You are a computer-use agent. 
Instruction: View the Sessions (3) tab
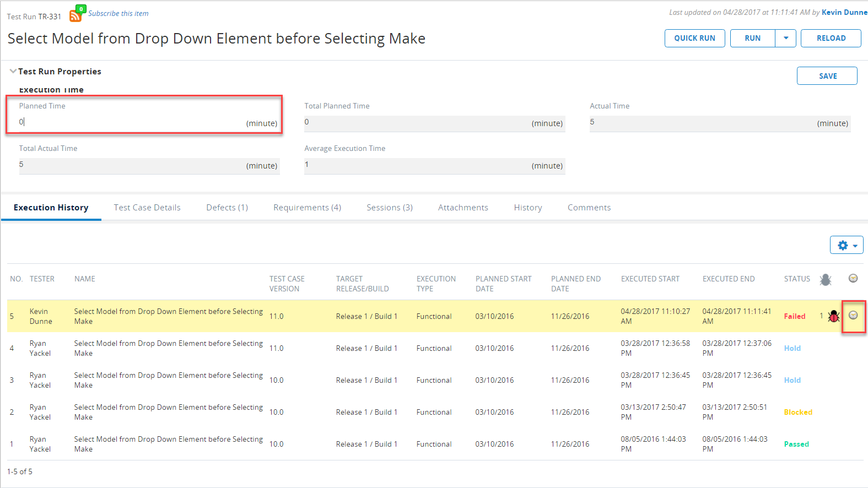click(390, 208)
